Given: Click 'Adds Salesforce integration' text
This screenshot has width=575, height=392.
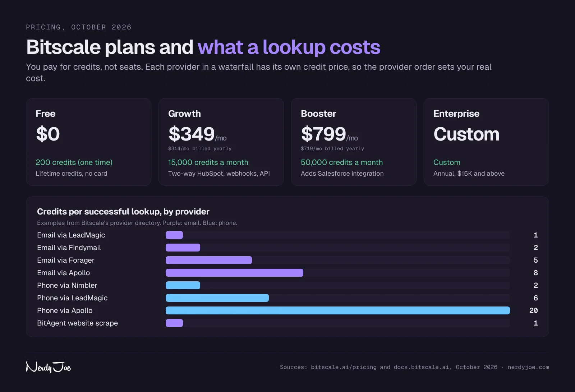Looking at the screenshot, I should pos(342,174).
